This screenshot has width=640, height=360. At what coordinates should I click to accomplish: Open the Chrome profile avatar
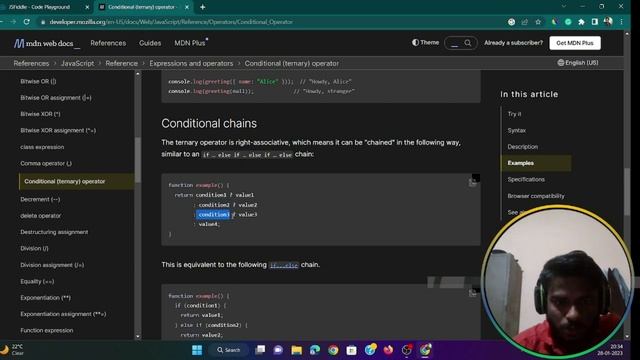[x=608, y=22]
